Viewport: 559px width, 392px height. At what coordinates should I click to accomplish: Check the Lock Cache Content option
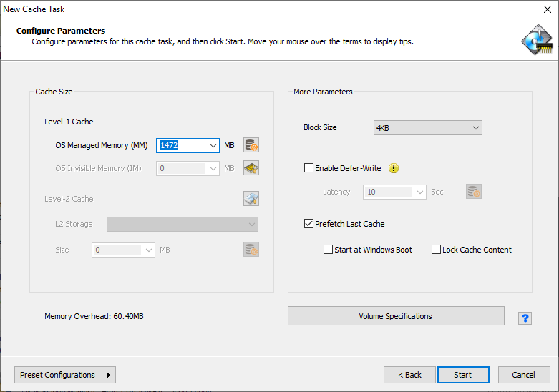436,250
